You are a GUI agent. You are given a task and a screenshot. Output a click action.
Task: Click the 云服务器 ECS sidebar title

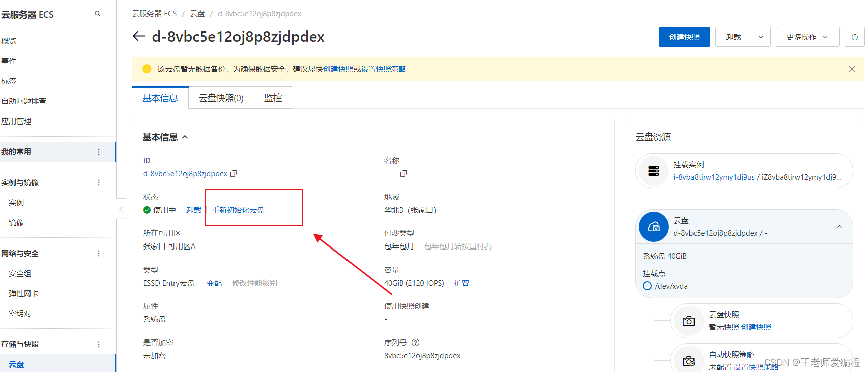tap(27, 15)
